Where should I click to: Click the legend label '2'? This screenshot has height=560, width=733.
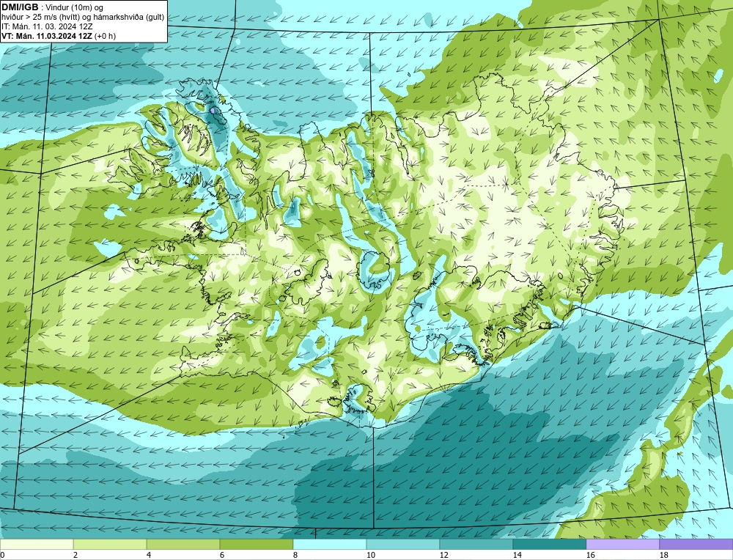[75, 556]
